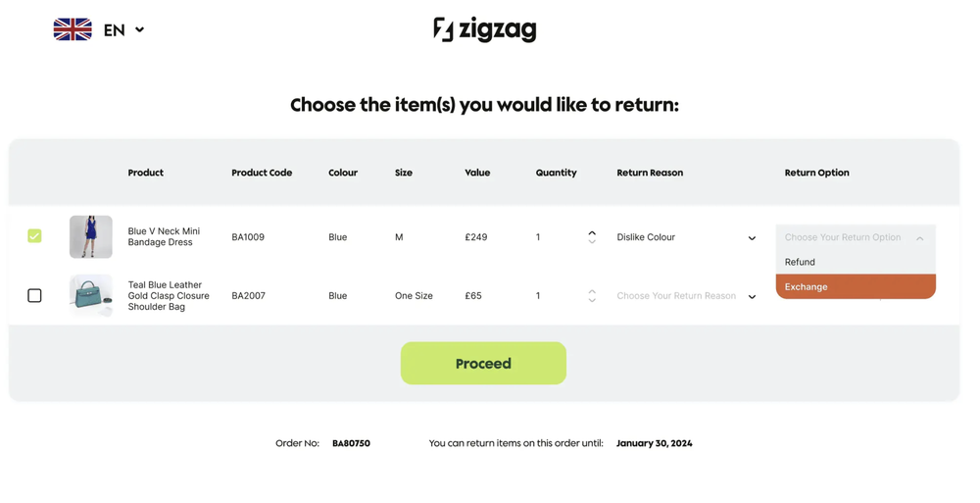Open the EN language dropdown chevron
The width and height of the screenshot is (980, 503).
tap(139, 29)
